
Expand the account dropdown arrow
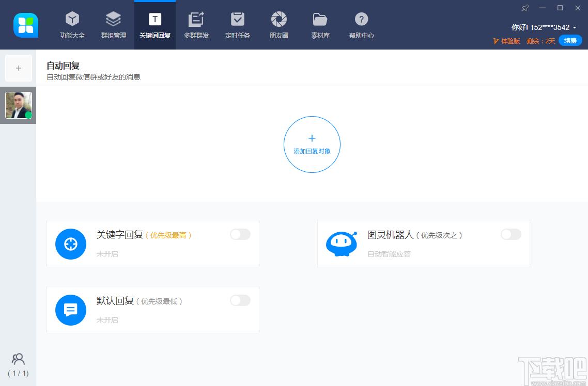tap(575, 28)
